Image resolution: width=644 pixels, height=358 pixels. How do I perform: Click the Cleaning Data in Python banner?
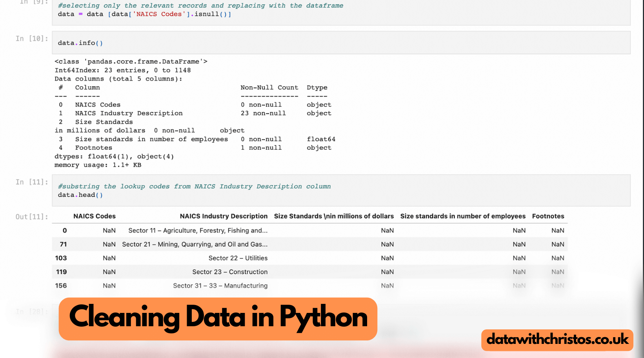click(x=217, y=318)
